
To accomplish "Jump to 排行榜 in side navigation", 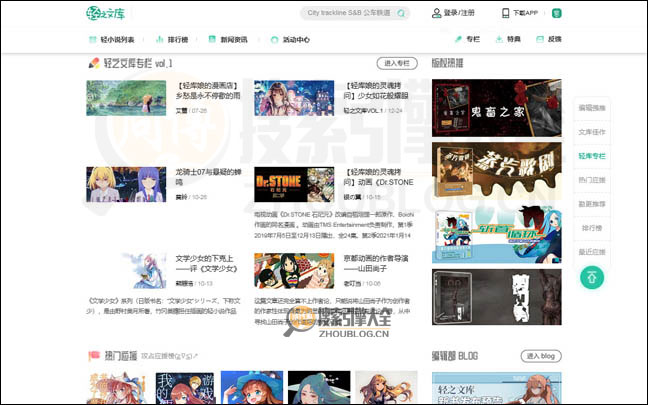I will (x=592, y=228).
